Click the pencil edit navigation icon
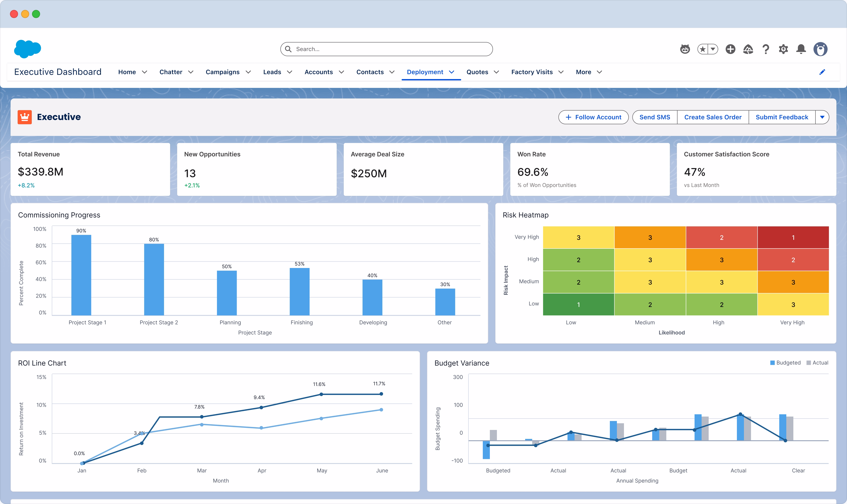Viewport: 847px width, 504px height. [822, 72]
